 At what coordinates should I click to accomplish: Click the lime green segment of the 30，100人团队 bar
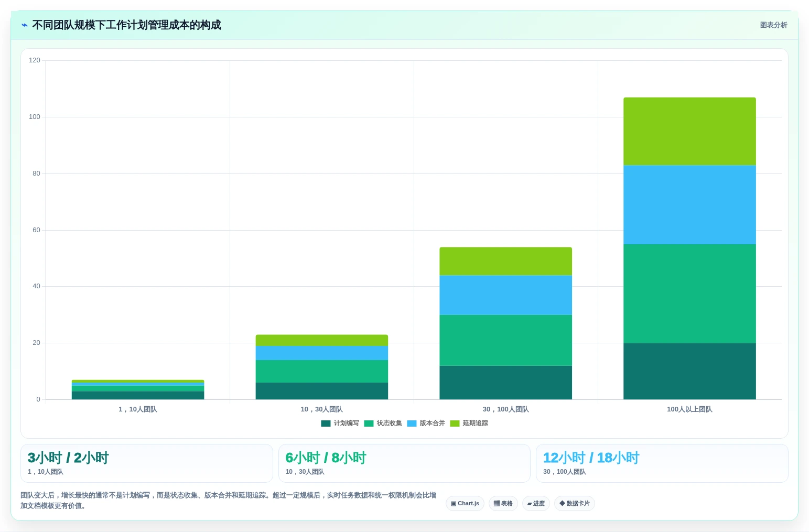[505, 262]
